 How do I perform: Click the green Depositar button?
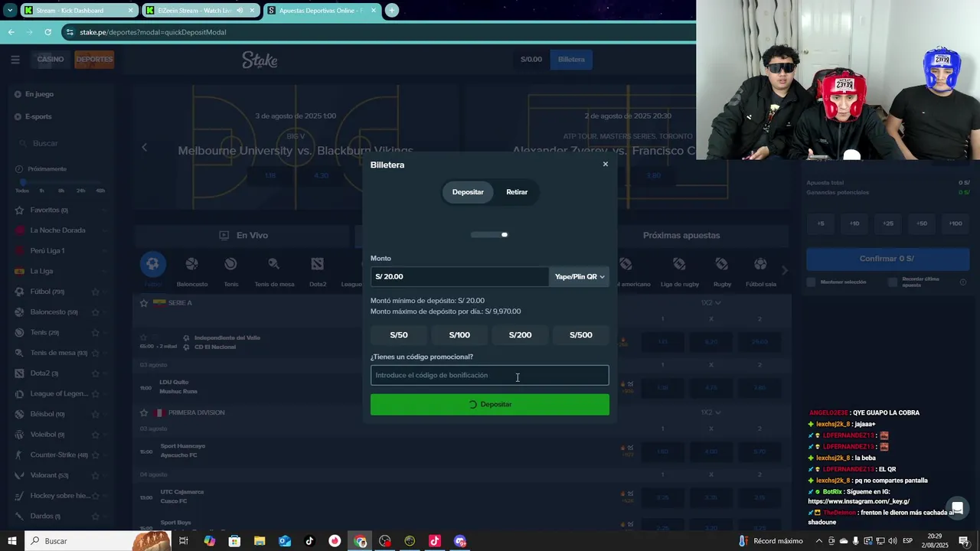(x=490, y=404)
